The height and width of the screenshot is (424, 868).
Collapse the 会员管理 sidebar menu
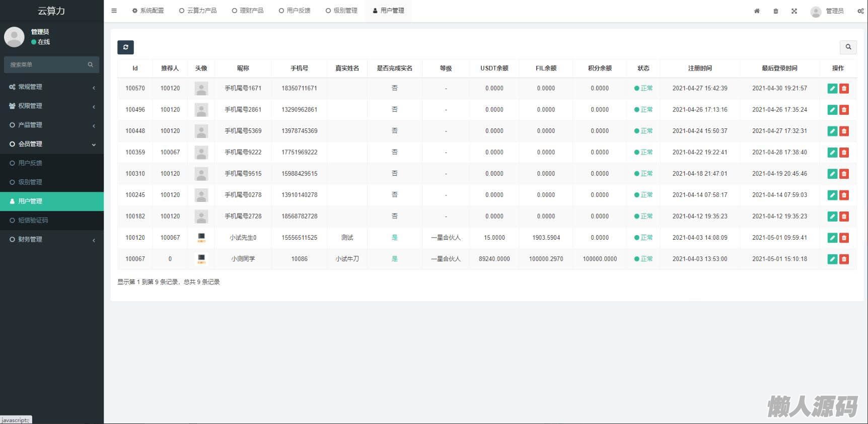tap(51, 144)
